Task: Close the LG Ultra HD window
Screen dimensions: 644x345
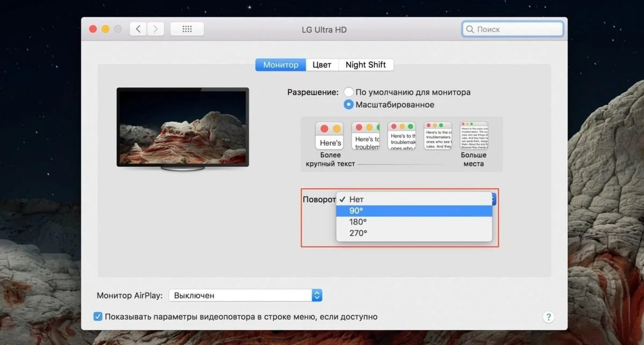Action: 93,29
